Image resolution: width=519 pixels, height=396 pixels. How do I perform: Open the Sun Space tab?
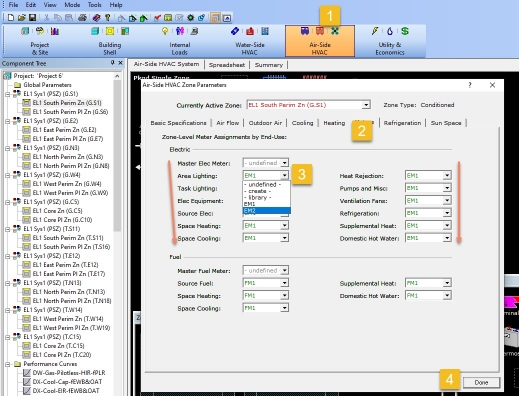tap(446, 123)
